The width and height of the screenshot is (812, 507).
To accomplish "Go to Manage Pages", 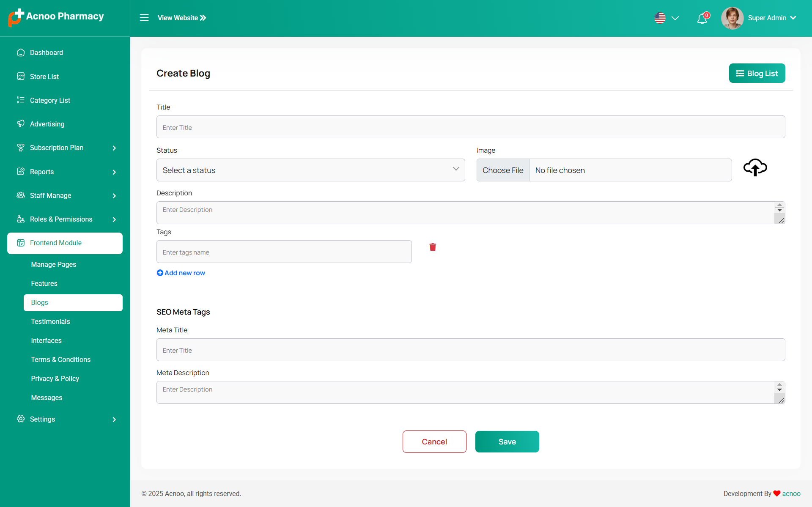I will click(x=54, y=265).
